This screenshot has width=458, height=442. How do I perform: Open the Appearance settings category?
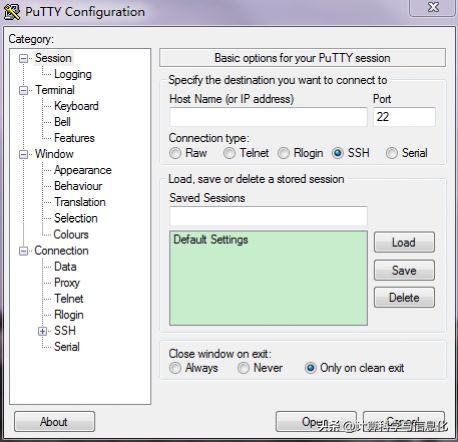coord(83,170)
